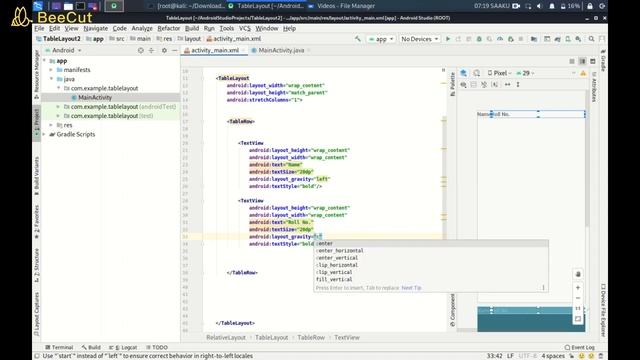
Task: Click the Debug app bug icon
Action: pyautogui.click(x=479, y=39)
